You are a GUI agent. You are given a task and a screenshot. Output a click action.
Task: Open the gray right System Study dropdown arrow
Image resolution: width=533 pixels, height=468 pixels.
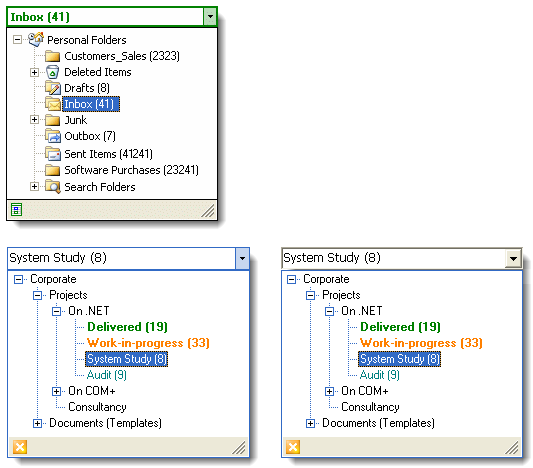tap(513, 259)
